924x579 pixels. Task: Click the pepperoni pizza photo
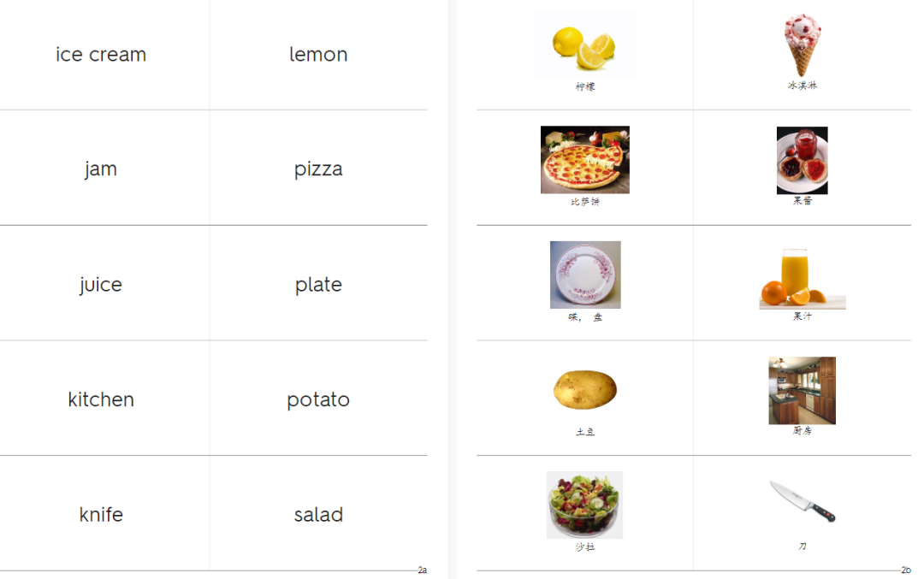(x=584, y=160)
